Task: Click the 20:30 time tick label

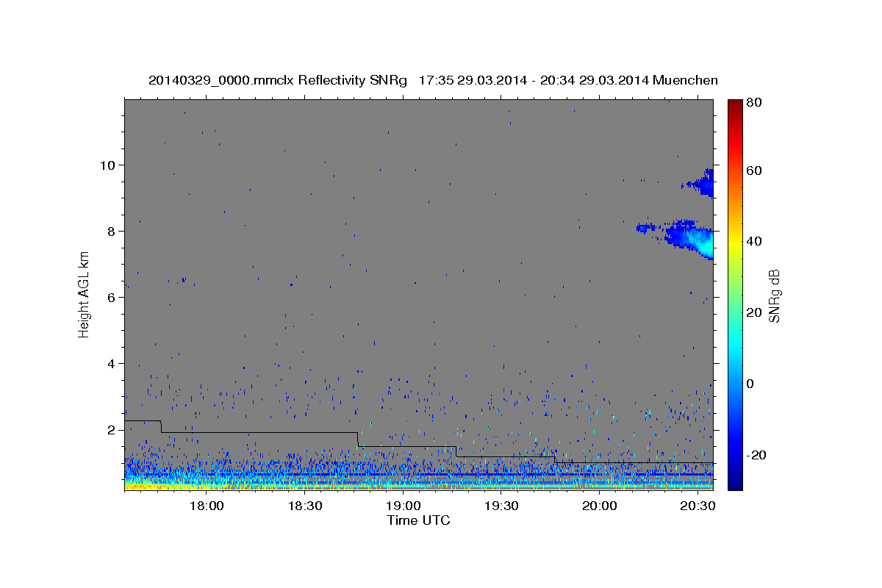Action: pyautogui.click(x=697, y=507)
